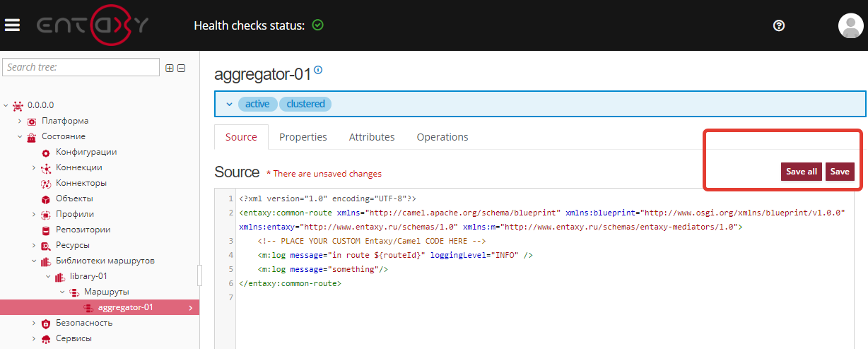
Task: Select Конфигурации in the tree
Action: pos(86,152)
